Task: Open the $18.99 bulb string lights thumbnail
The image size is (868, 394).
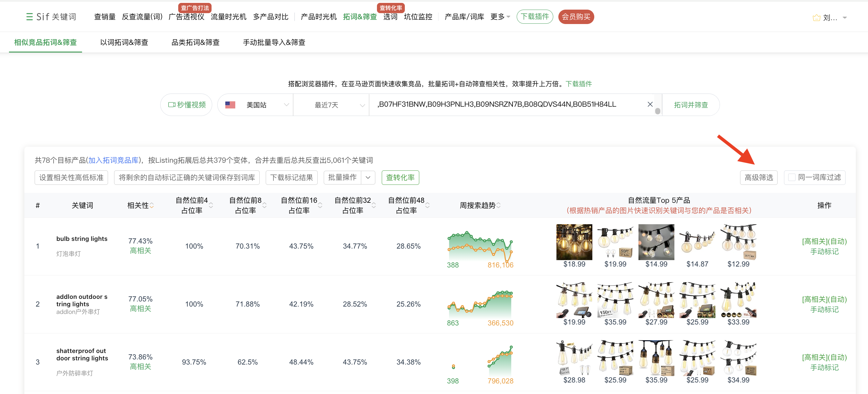Action: click(574, 242)
